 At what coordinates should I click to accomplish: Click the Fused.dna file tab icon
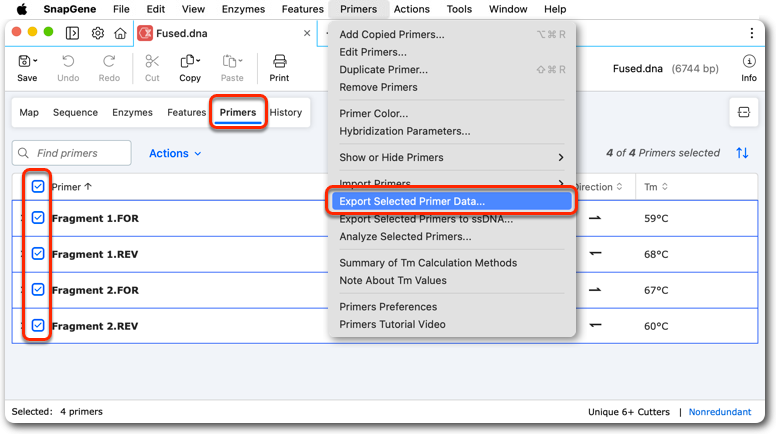(145, 33)
